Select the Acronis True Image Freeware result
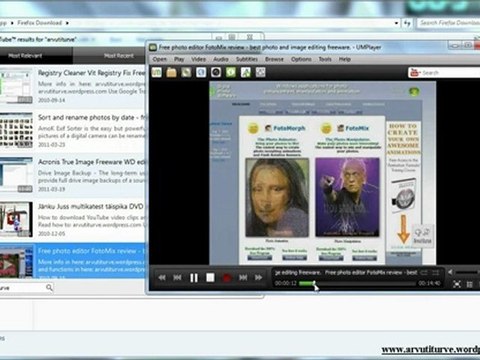 (73, 175)
